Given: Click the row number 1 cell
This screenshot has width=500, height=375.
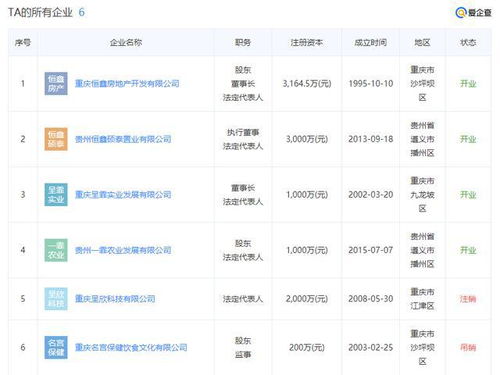Looking at the screenshot, I should tap(23, 83).
